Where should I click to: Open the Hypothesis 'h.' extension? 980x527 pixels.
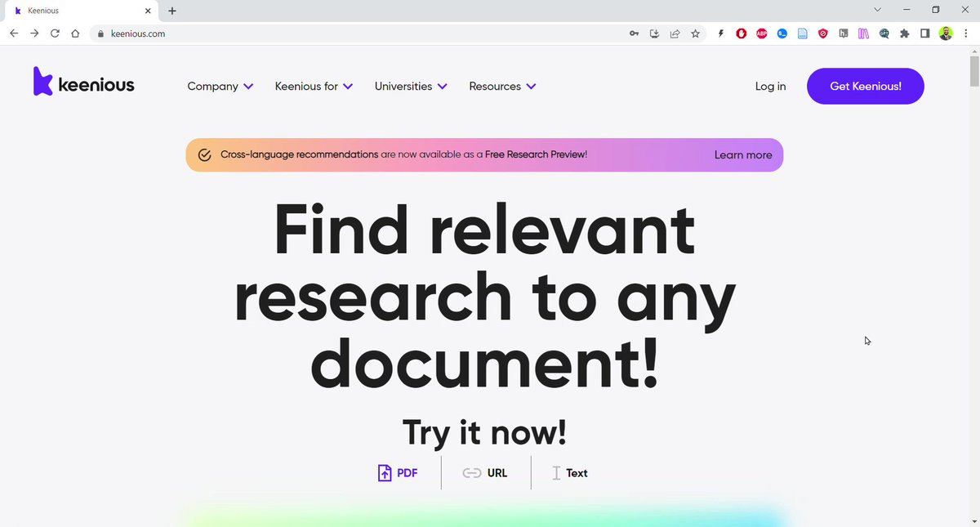tap(844, 33)
